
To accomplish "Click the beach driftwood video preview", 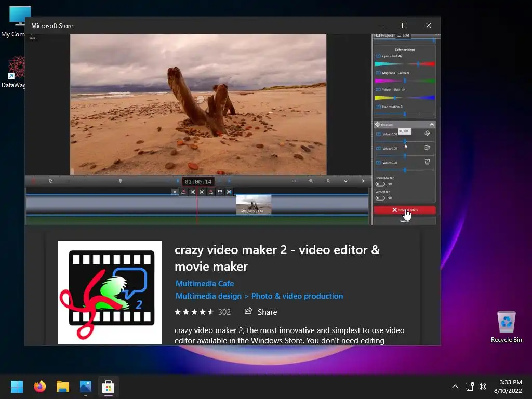I will 198,104.
